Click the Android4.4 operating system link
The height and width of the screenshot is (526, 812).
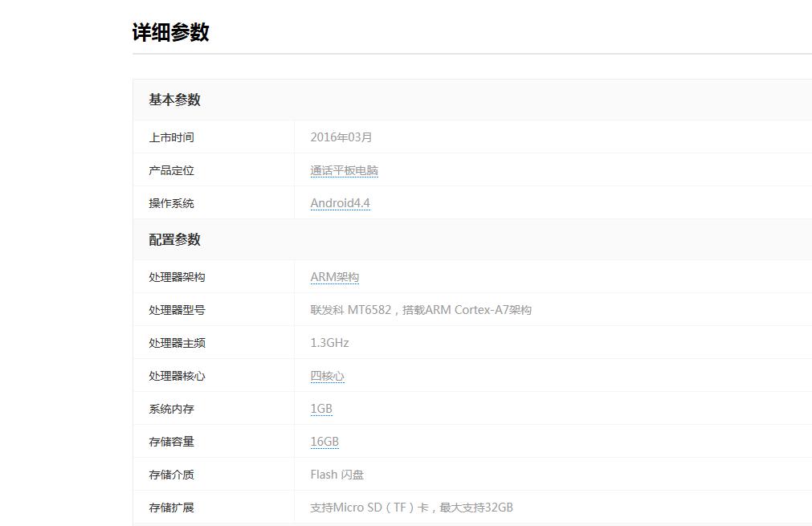coord(339,202)
